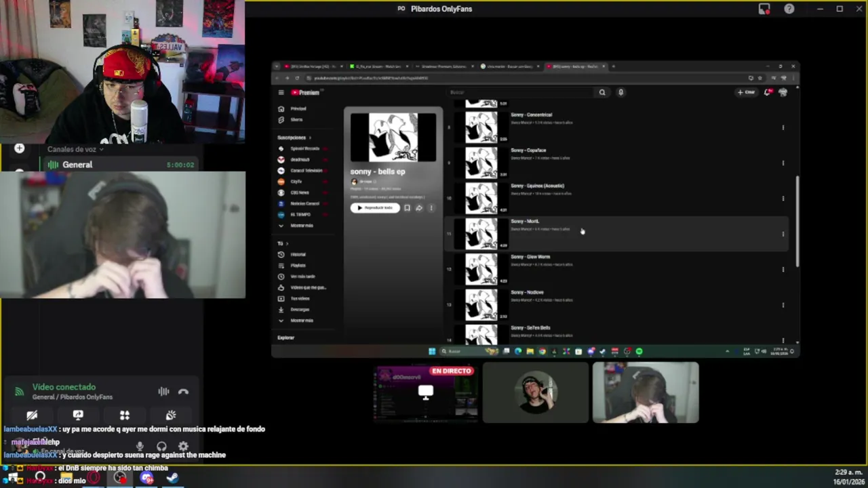
Task: Toggle Discord screen share button
Action: pyautogui.click(x=78, y=415)
